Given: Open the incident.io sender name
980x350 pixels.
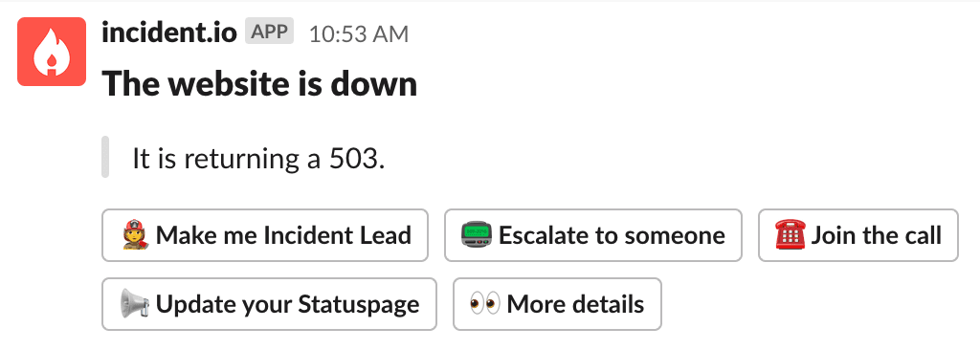Looking at the screenshot, I should point(169,33).
